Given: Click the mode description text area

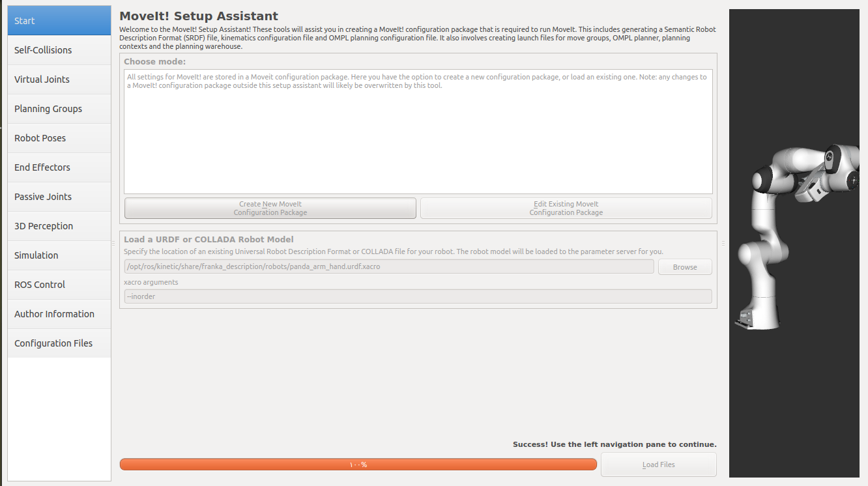Looking at the screenshot, I should point(418,132).
